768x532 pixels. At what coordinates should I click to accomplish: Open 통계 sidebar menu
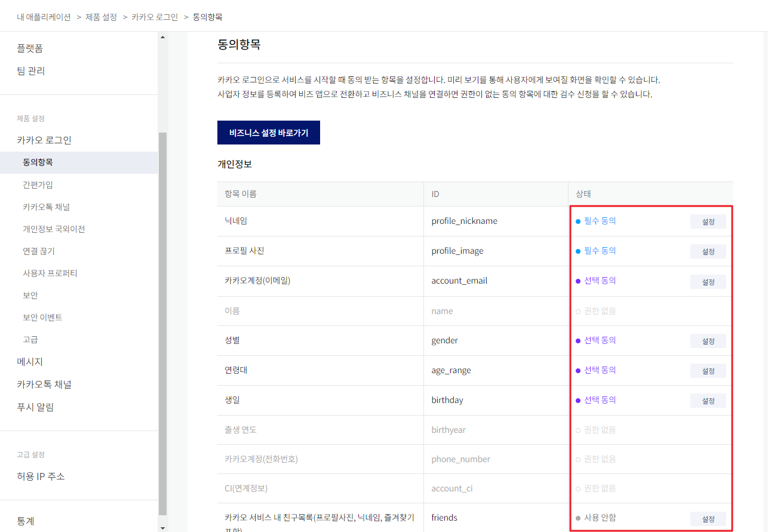[26, 521]
